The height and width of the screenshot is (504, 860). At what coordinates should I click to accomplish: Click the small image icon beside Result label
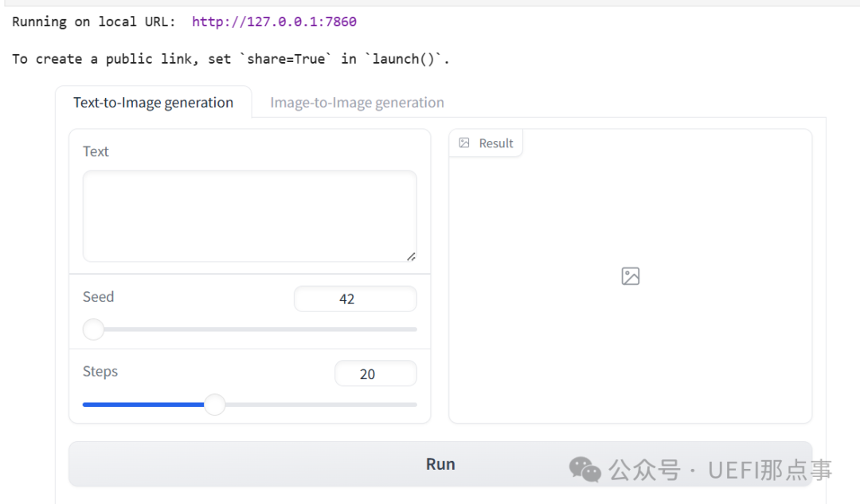click(x=464, y=143)
